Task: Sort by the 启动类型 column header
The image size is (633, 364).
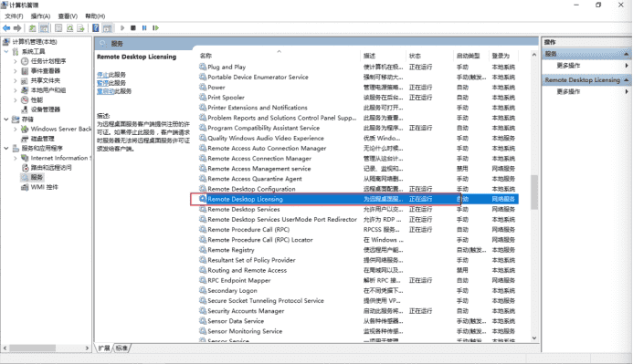Action: pyautogui.click(x=470, y=56)
